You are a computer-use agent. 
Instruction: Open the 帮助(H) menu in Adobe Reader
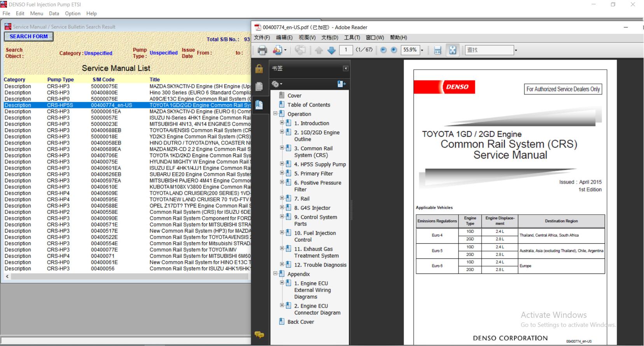pyautogui.click(x=398, y=37)
